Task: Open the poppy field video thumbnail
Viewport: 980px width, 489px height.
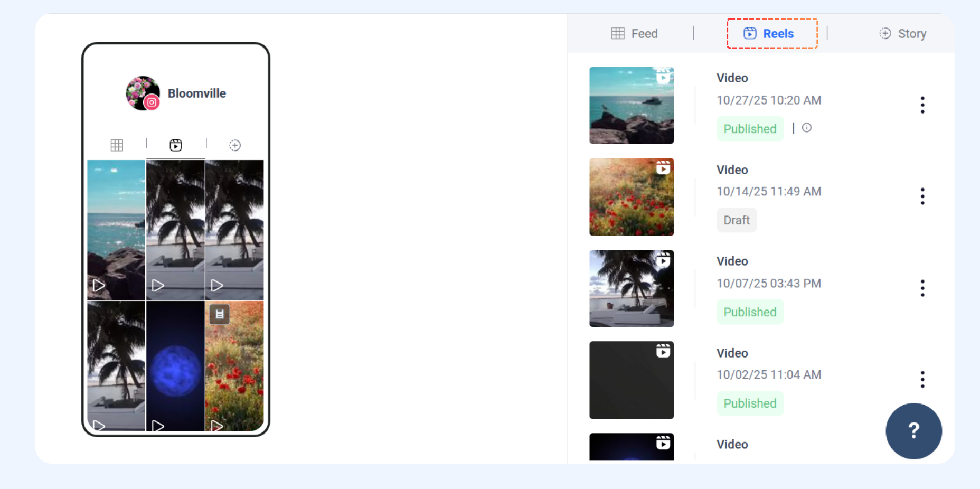Action: [x=632, y=197]
